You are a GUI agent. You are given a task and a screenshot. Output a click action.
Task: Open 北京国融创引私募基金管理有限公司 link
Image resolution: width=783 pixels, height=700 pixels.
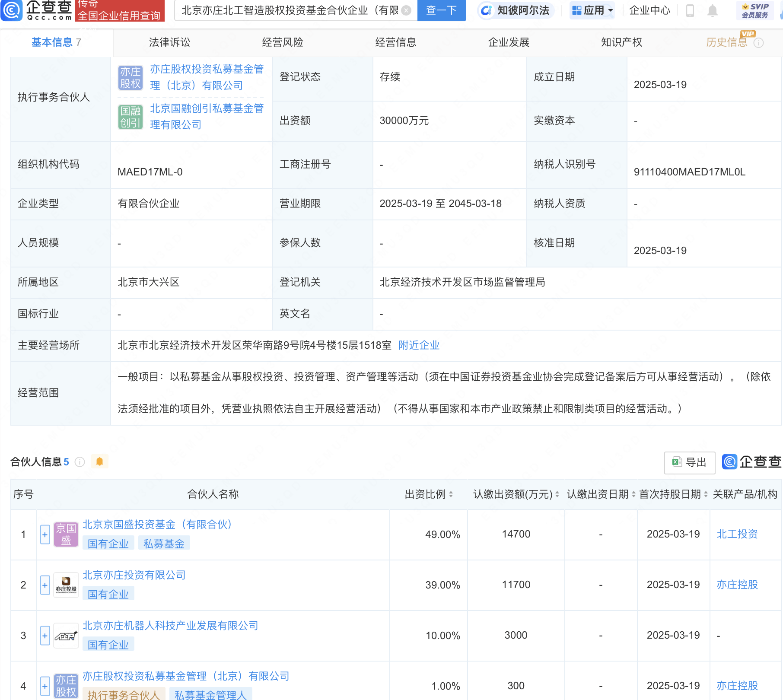(207, 117)
